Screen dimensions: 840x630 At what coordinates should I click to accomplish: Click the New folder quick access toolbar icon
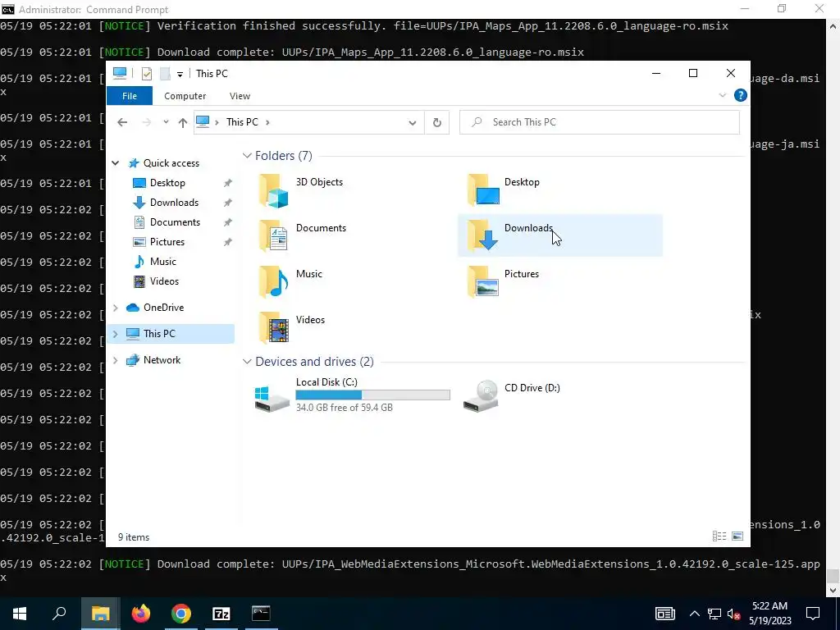click(165, 74)
